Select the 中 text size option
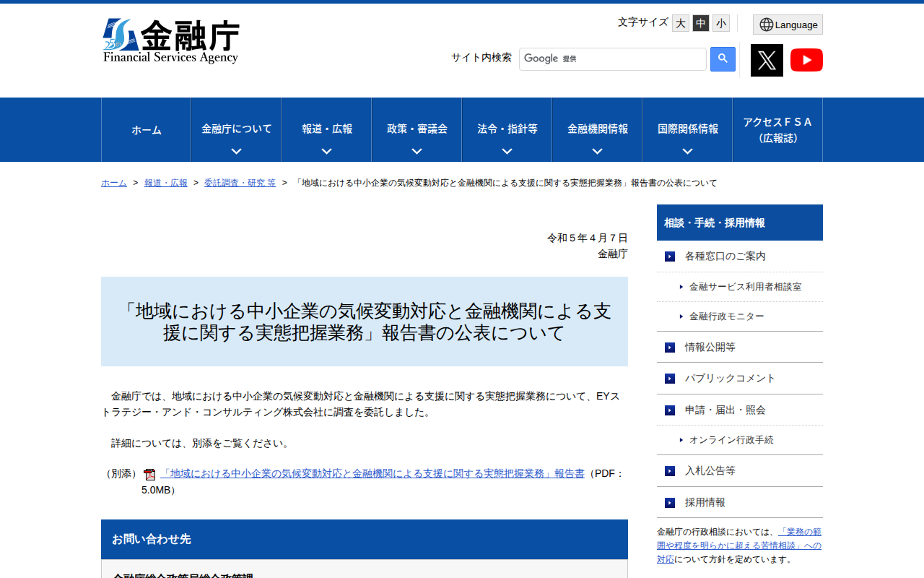This screenshot has width=924, height=578. (700, 23)
